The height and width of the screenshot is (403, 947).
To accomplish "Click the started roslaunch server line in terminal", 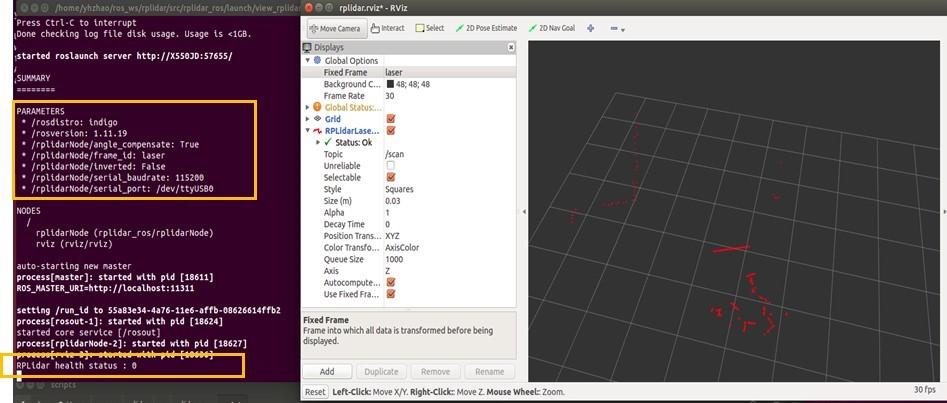I will click(x=124, y=56).
